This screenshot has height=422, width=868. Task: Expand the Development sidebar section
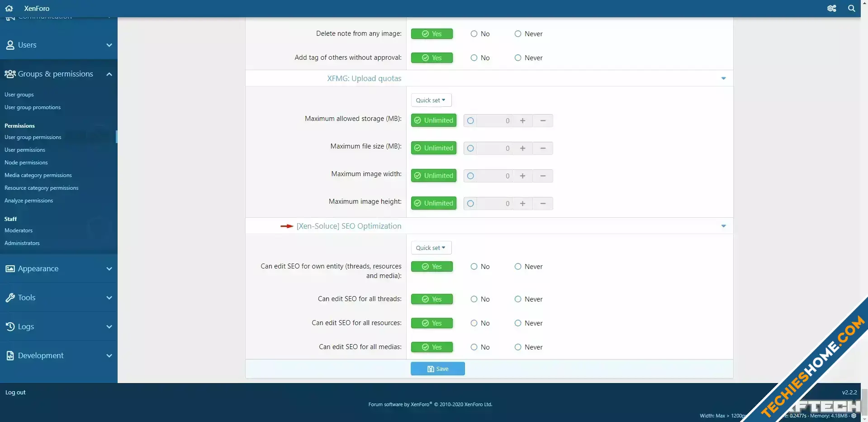pyautogui.click(x=109, y=355)
